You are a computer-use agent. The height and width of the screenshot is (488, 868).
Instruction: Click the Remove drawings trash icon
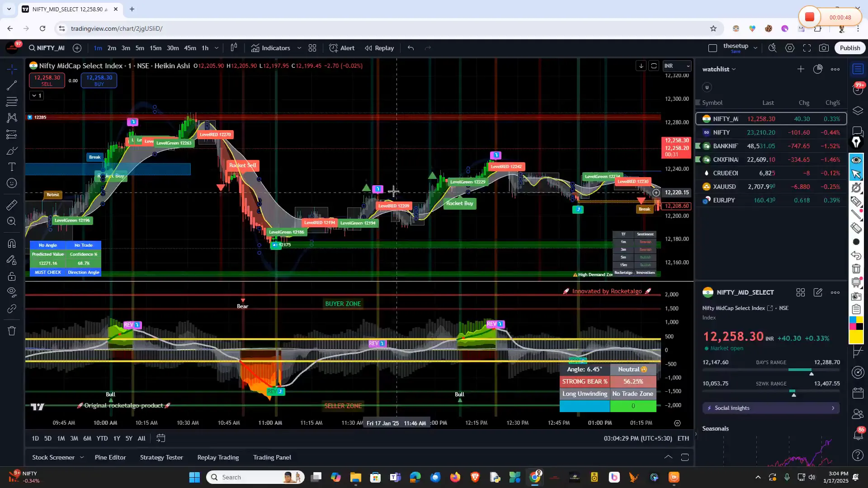pos(11,331)
